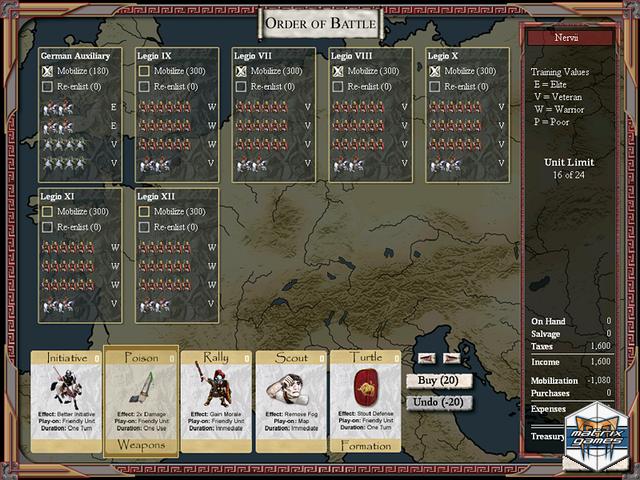640x480 pixels.
Task: Uncheck Mobilize for German Auxiliary
Action: 48,71
